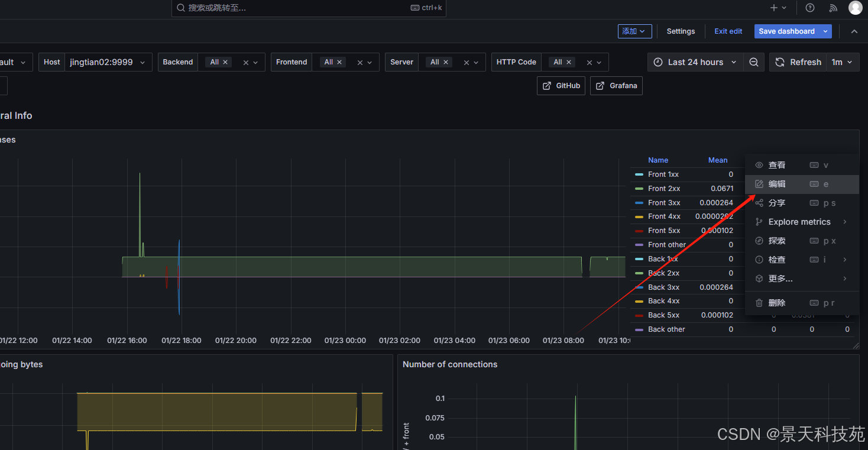Select 查看 view menu entry

pyautogui.click(x=802, y=166)
